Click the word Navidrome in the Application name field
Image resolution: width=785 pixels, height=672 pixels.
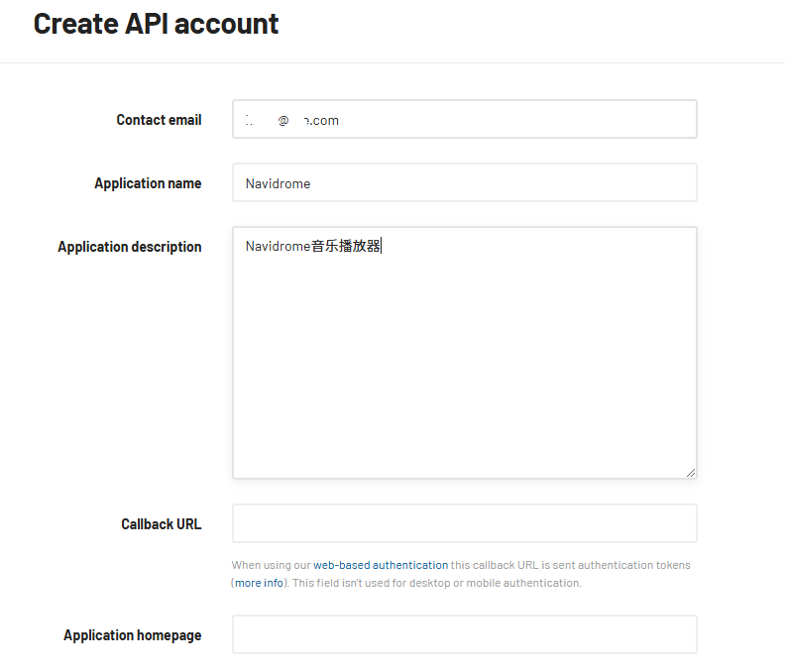click(279, 183)
